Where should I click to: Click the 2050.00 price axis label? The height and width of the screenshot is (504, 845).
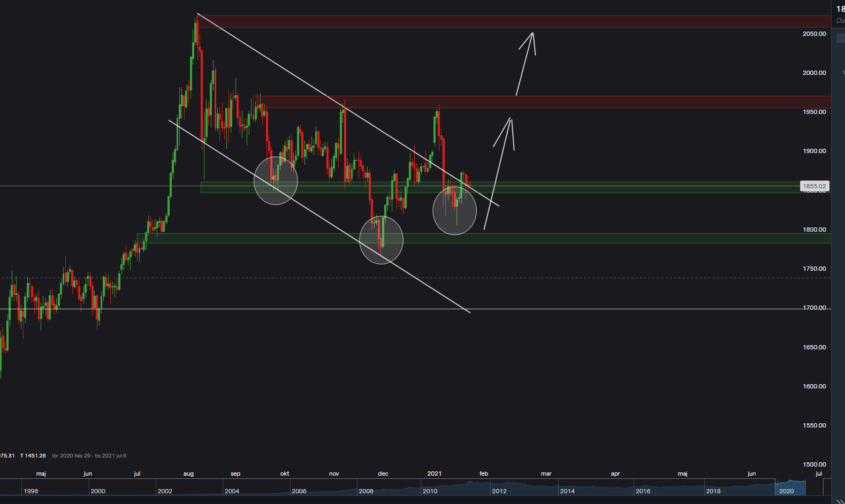(814, 34)
